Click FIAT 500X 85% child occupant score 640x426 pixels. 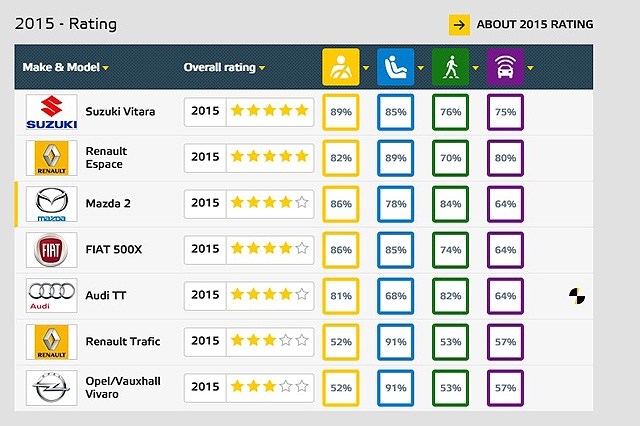click(x=396, y=250)
